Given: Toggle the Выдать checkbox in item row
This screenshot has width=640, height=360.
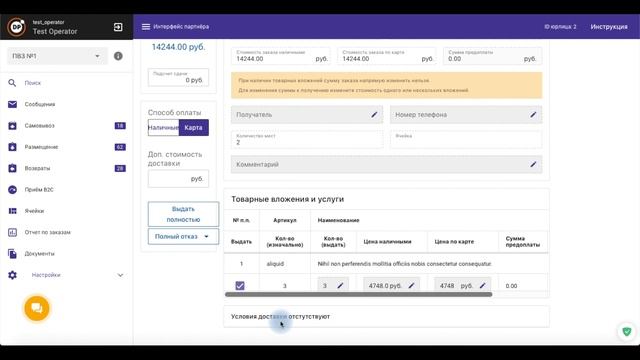Looking at the screenshot, I should pos(240,286).
